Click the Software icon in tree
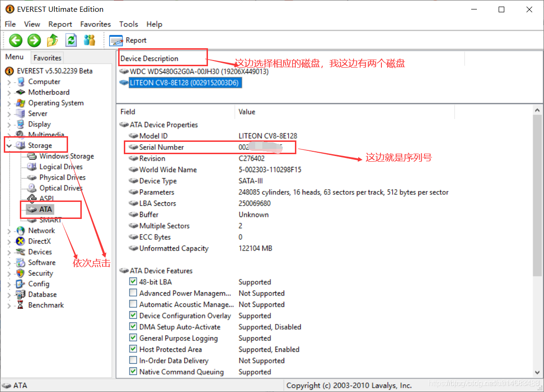Viewport: 544px width, 392px height. (21, 262)
